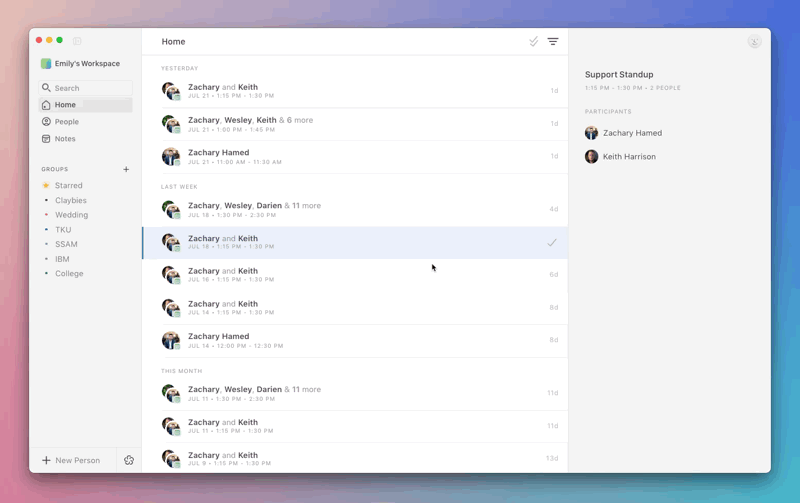
Task: Click the plus icon to add a group
Action: (x=126, y=169)
